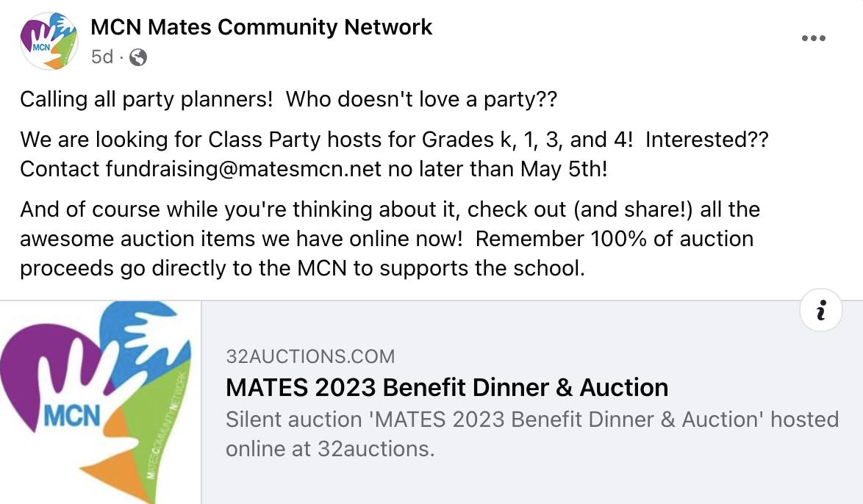Click the 32AUCTIONS.COM domain label
Viewport: 863px width, 504px height.
310,357
